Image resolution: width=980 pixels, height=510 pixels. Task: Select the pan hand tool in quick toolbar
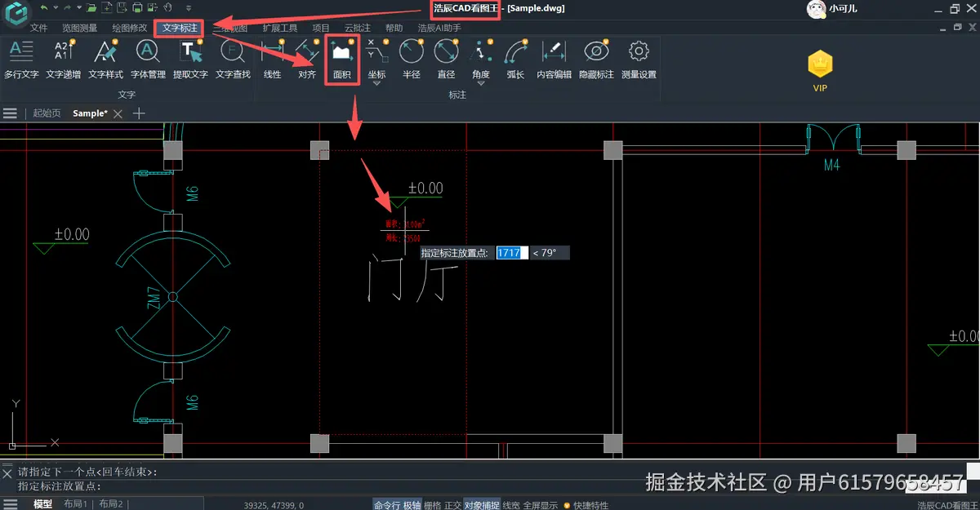[x=167, y=8]
